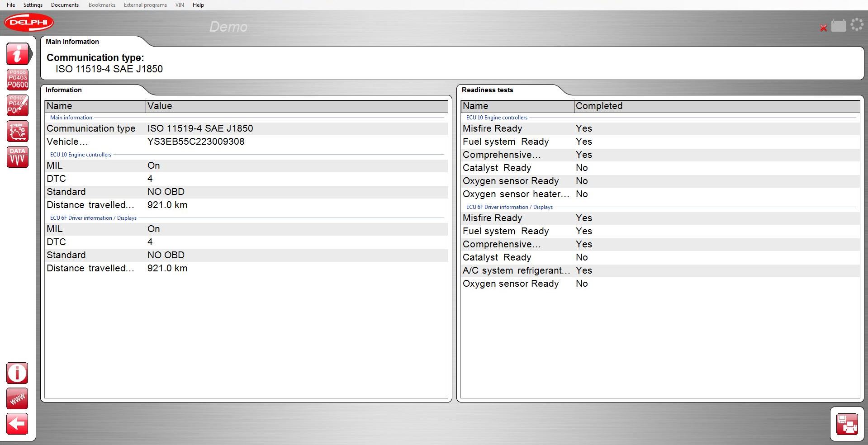
Task: Click the Delphi logo
Action: click(29, 22)
